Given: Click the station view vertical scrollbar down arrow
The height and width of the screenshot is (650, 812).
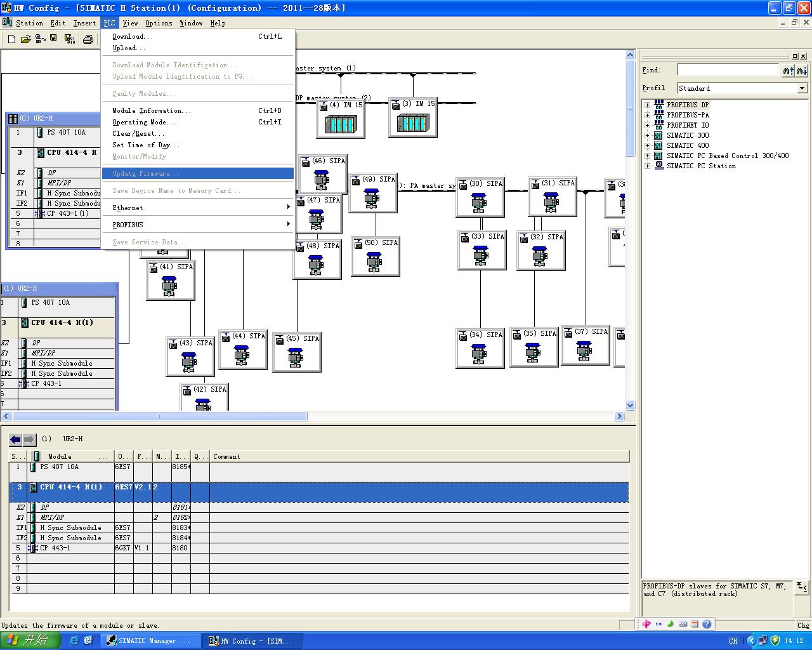Looking at the screenshot, I should [x=630, y=405].
